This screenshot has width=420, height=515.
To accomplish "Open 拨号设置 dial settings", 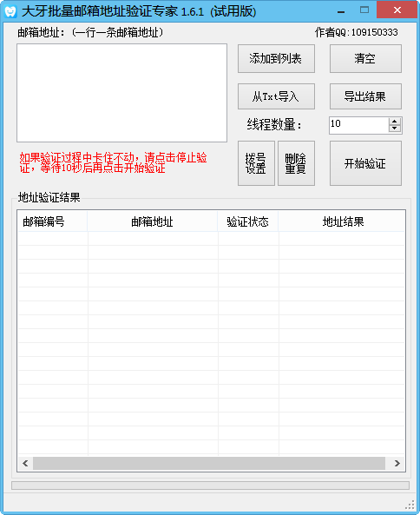I will click(x=256, y=163).
